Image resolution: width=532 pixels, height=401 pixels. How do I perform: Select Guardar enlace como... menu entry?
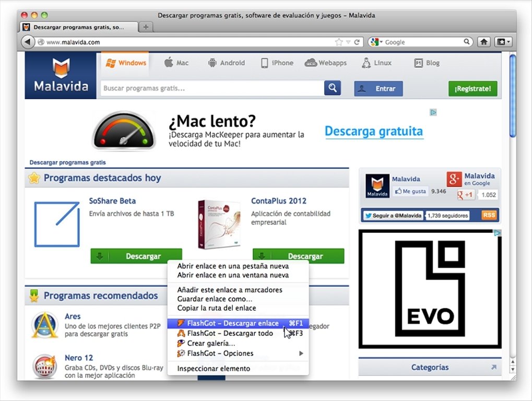(x=238, y=299)
